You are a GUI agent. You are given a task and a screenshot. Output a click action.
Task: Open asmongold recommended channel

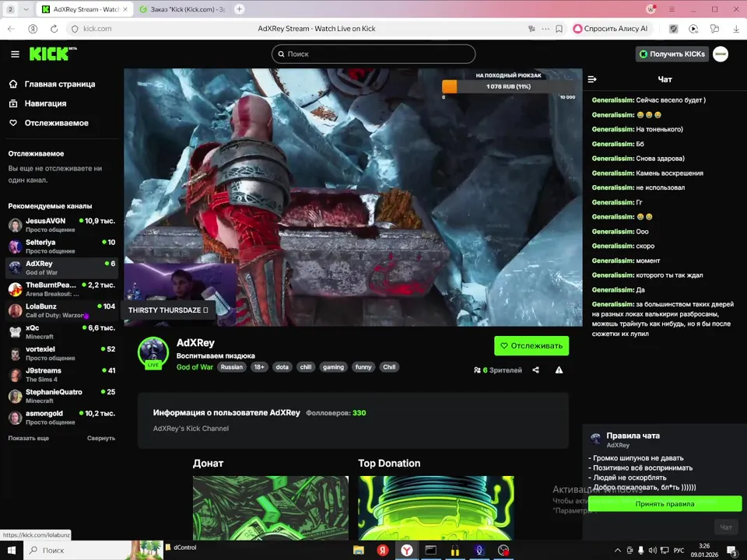click(62, 418)
